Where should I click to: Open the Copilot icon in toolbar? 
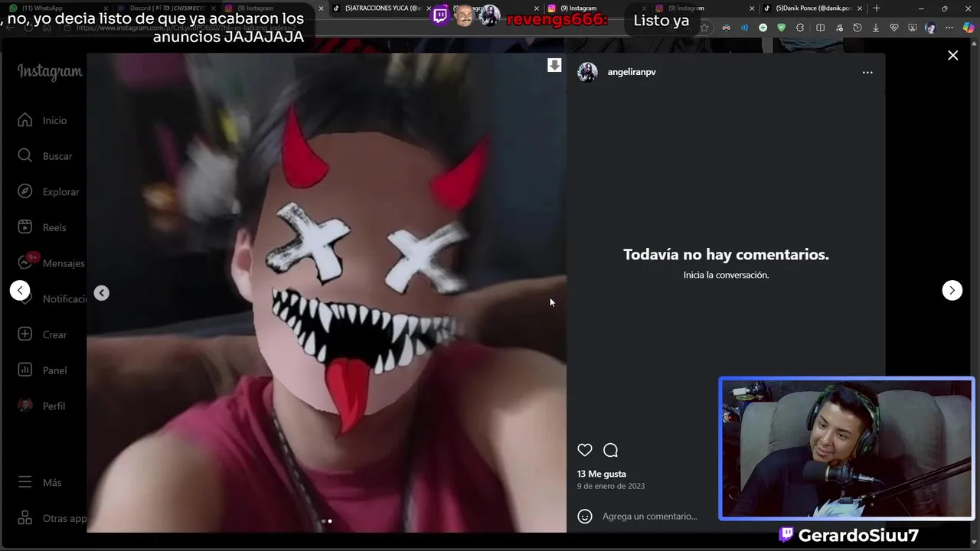(967, 28)
